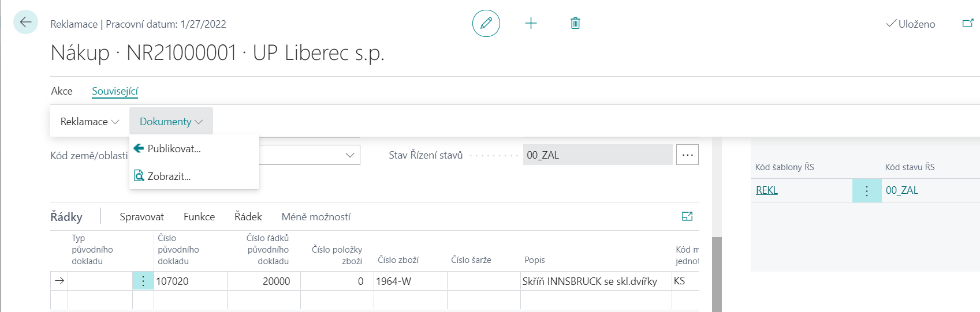Open row options next to REKL
This screenshot has height=312, width=980.
[x=866, y=191]
